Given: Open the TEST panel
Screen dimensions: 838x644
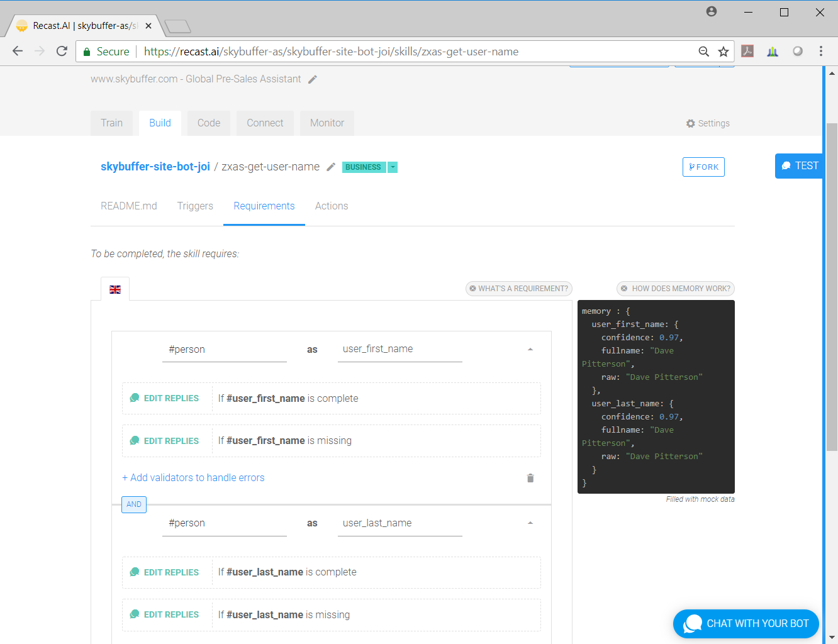Looking at the screenshot, I should point(799,166).
